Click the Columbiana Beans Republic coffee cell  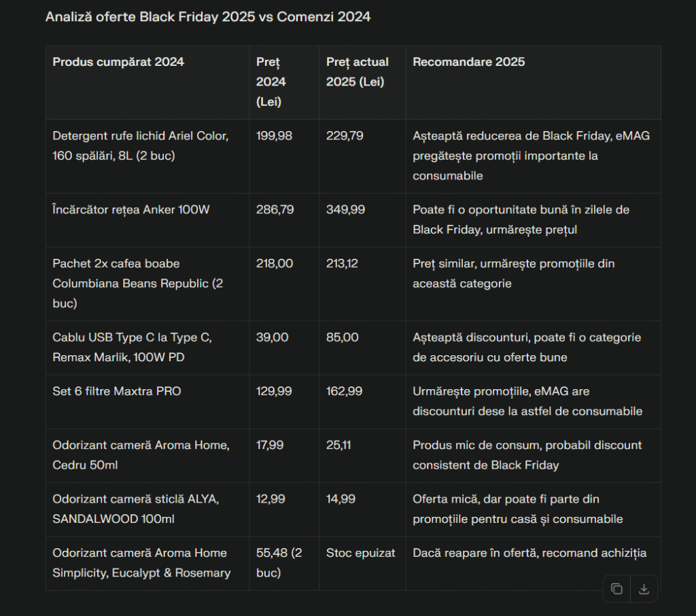(x=138, y=283)
